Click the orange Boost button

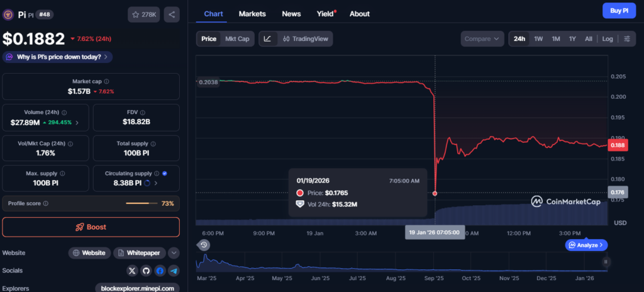(x=91, y=227)
